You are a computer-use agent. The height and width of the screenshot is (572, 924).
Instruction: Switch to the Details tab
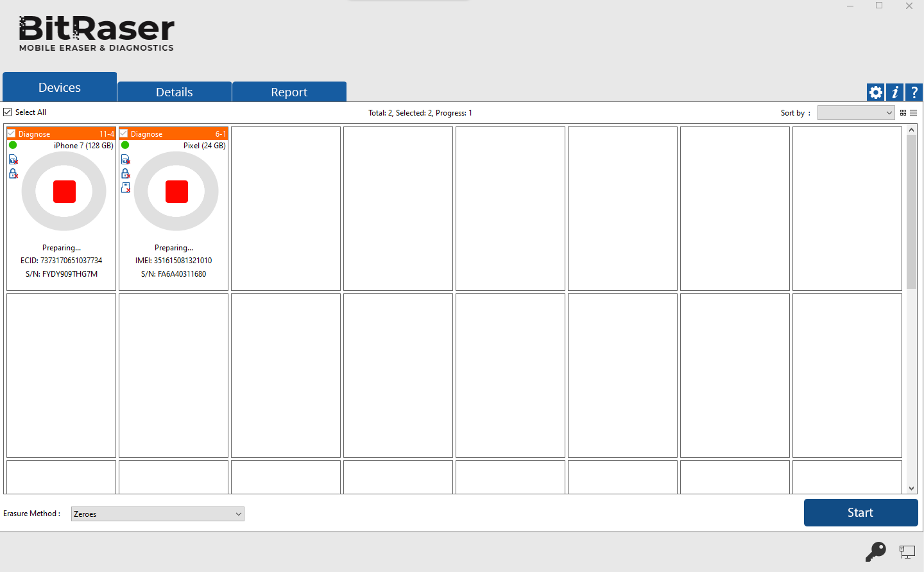pyautogui.click(x=175, y=92)
